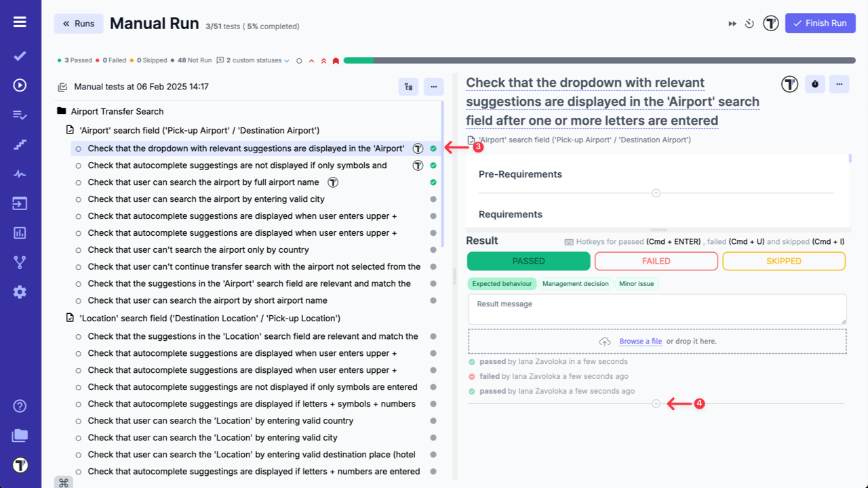The height and width of the screenshot is (488, 868).
Task: Toggle the circle filter next to custom statuses
Action: pyautogui.click(x=299, y=60)
